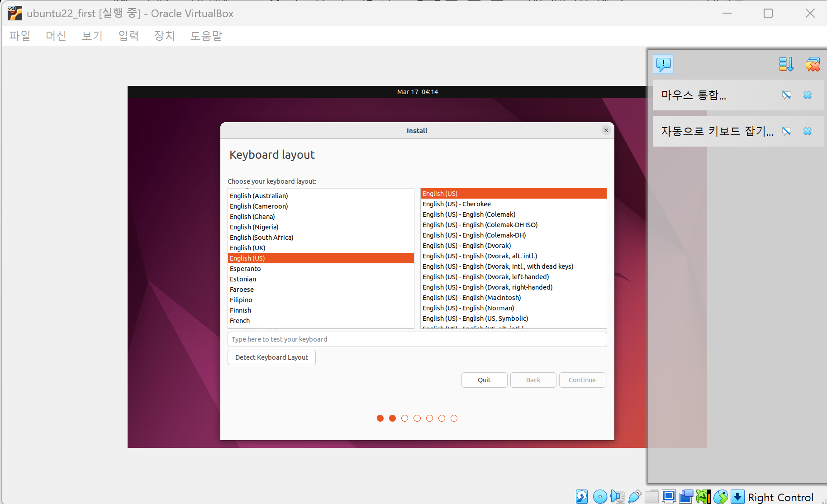This screenshot has width=827, height=504.
Task: Select English (Cameroon) layout
Action: tap(321, 206)
